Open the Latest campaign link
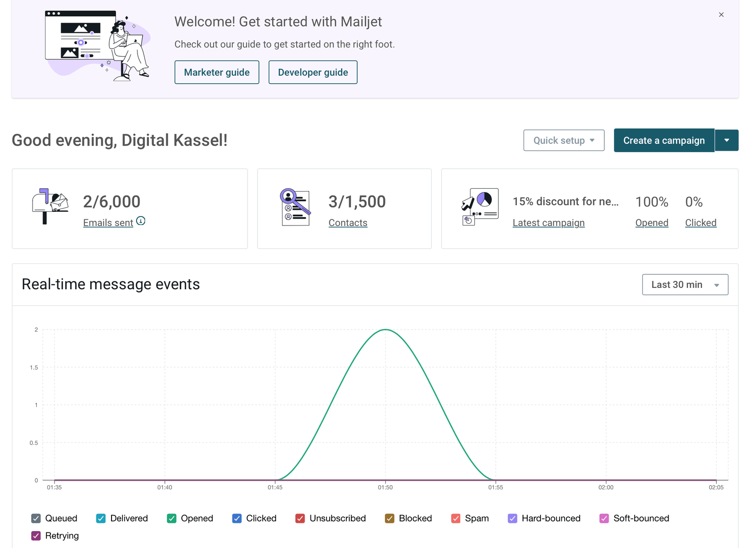The width and height of the screenshot is (756, 548). 549,223
